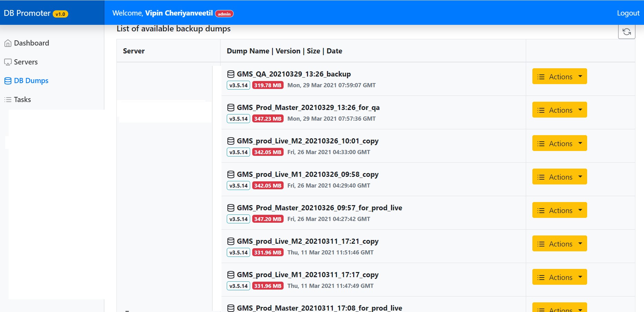Click the Tasks list icon in sidebar
The height and width of the screenshot is (312, 644).
pyautogui.click(x=8, y=100)
